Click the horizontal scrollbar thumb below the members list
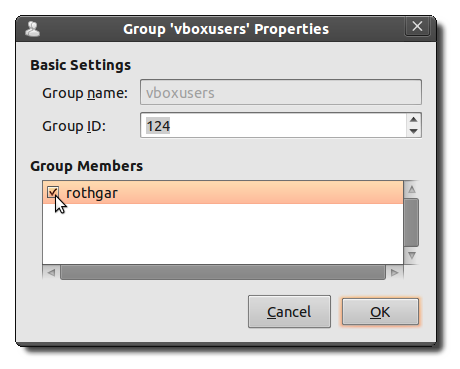460x369 pixels. [x=223, y=273]
